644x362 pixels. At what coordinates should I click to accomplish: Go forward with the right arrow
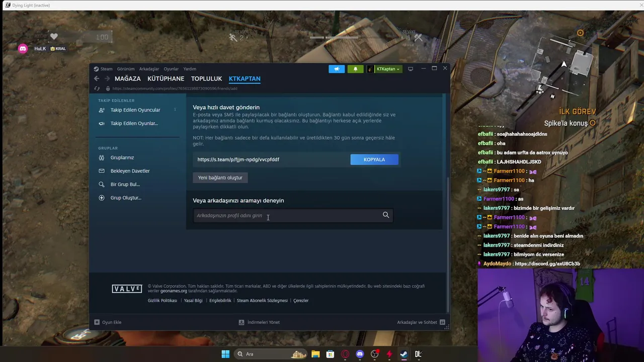coord(107,78)
